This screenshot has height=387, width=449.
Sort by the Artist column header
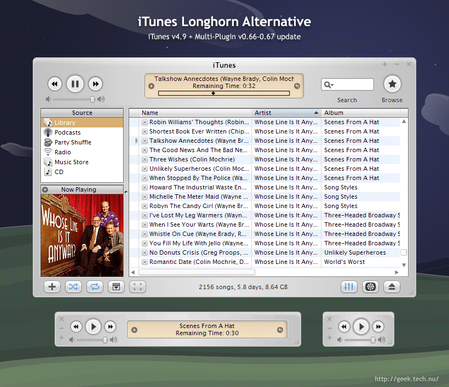[286, 113]
